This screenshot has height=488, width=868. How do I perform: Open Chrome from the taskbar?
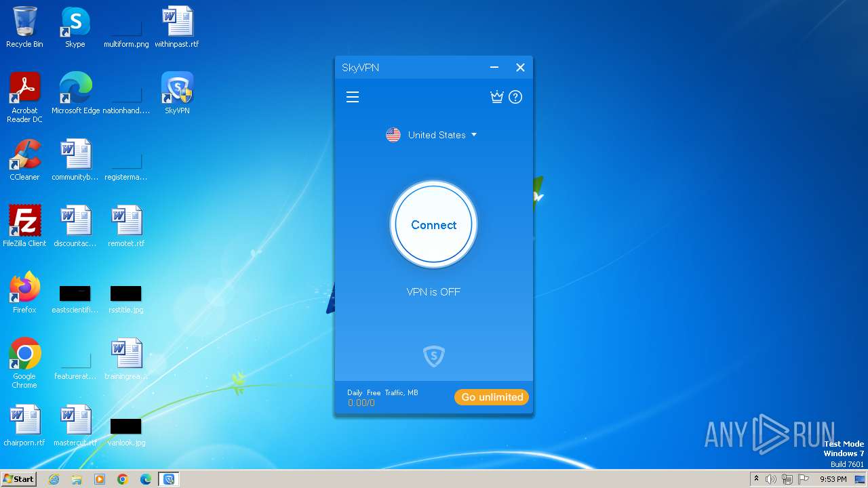point(123,479)
